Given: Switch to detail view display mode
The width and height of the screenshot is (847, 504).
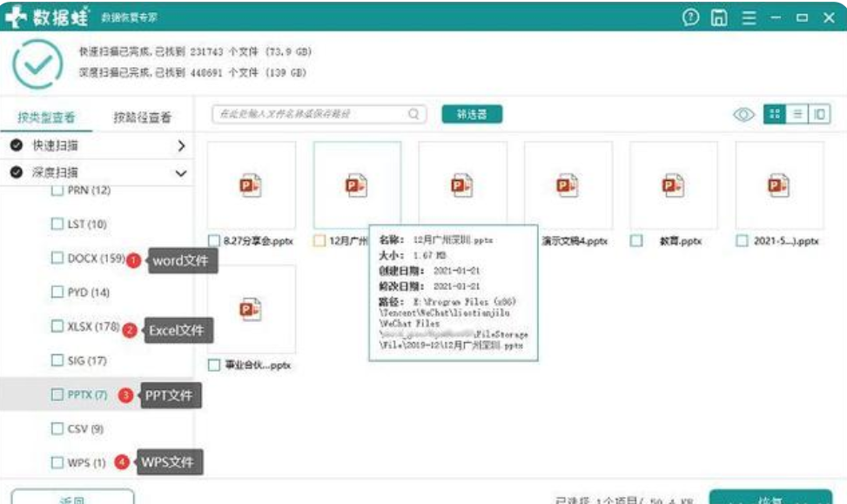Looking at the screenshot, I should pyautogui.click(x=819, y=113).
